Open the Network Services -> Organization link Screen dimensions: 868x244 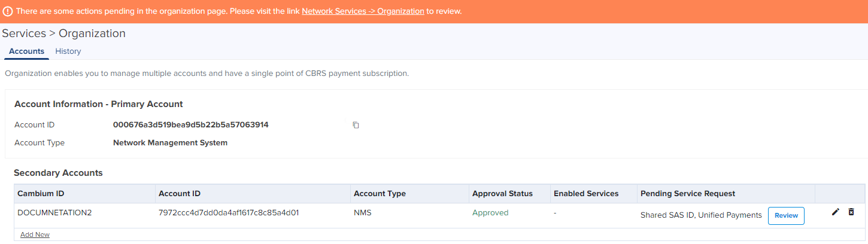tap(363, 11)
